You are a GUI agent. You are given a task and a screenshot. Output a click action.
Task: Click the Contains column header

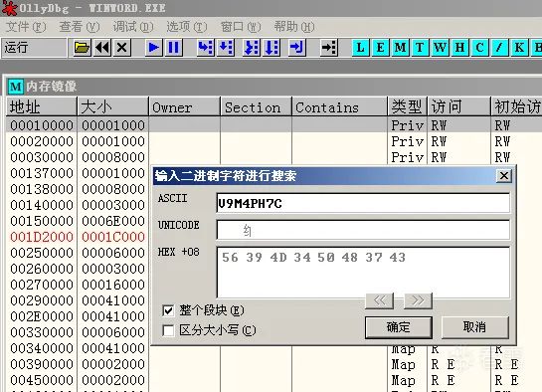(340, 106)
